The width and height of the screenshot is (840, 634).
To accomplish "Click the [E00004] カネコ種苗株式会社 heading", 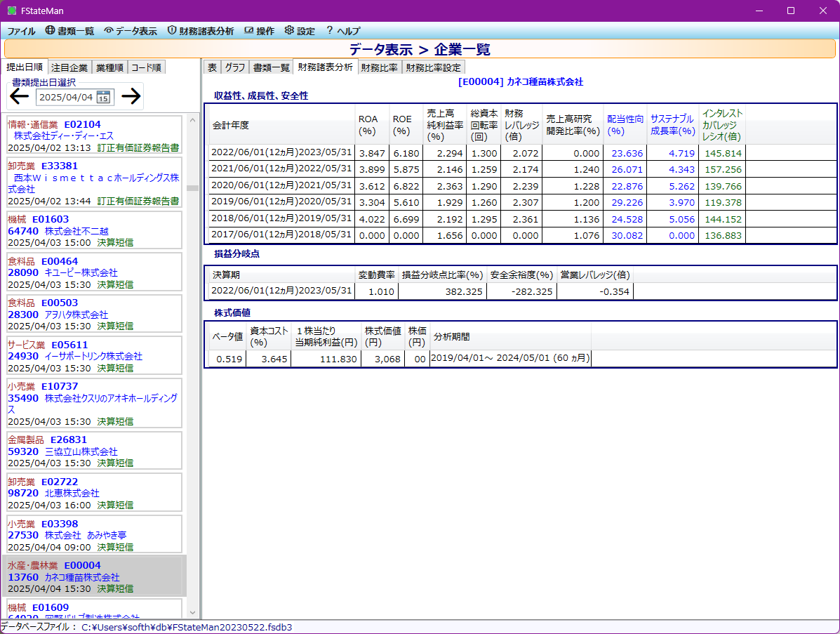I will click(520, 82).
